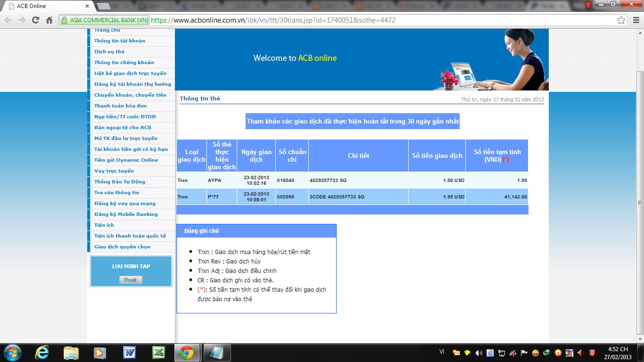644x362 pixels.
Task: Open the red shield tray icon
Action: 592,353
